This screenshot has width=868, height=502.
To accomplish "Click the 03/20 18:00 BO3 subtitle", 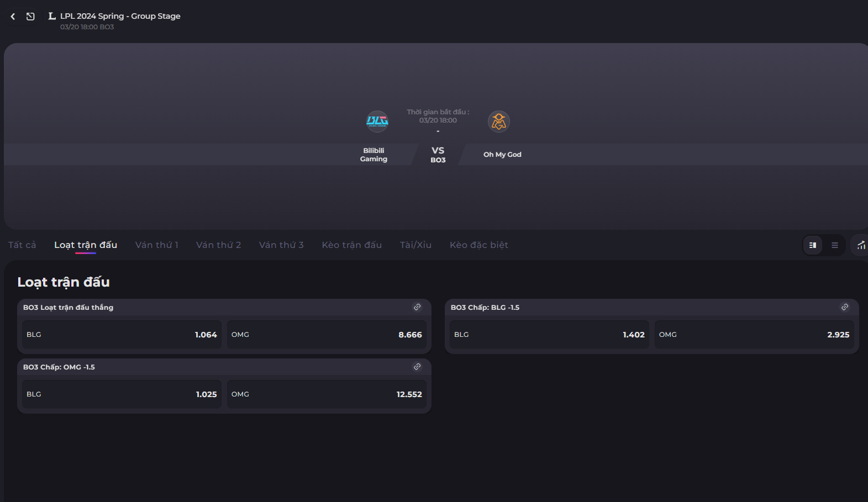I will (x=87, y=27).
